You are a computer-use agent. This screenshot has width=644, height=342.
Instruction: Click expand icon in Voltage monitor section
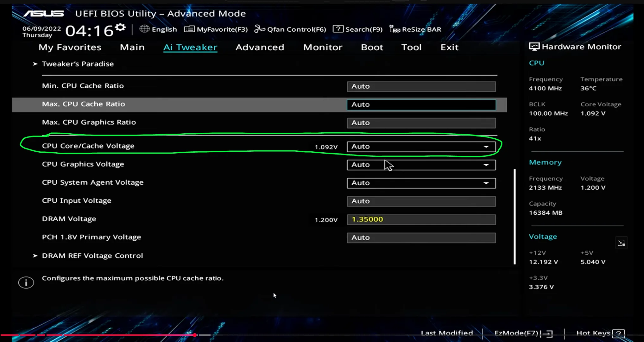(621, 243)
